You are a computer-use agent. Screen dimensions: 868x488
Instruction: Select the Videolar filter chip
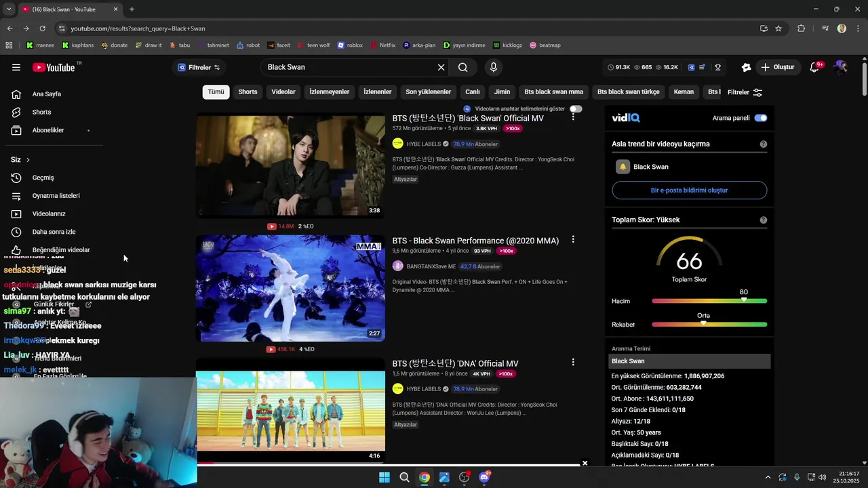[283, 92]
